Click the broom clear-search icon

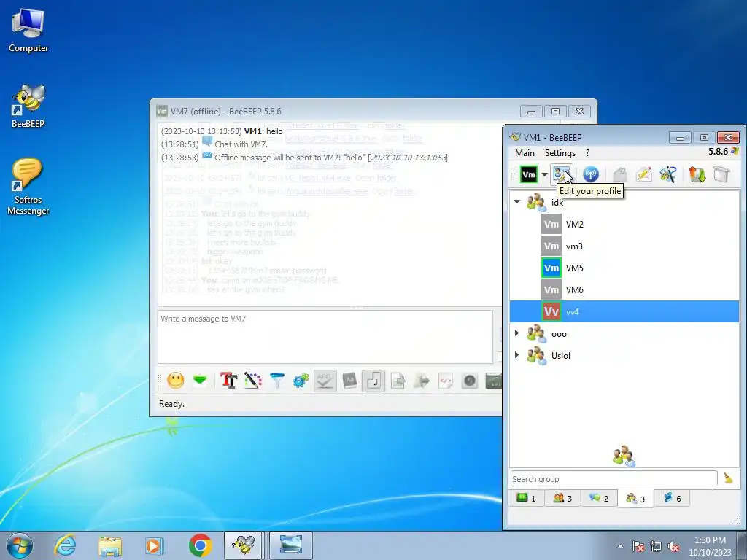click(x=728, y=478)
